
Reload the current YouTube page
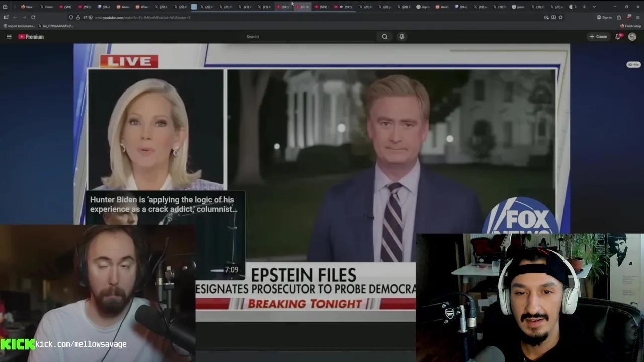[33, 17]
